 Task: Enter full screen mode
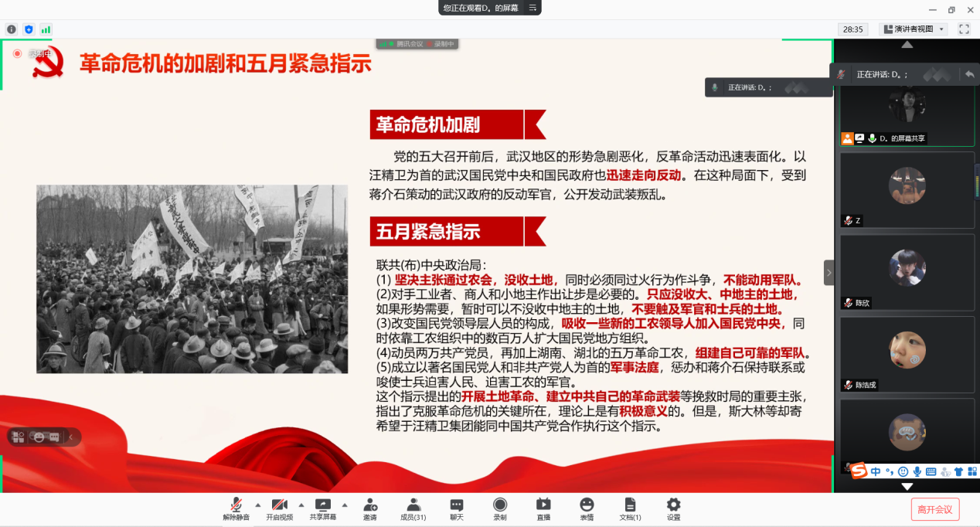click(964, 29)
